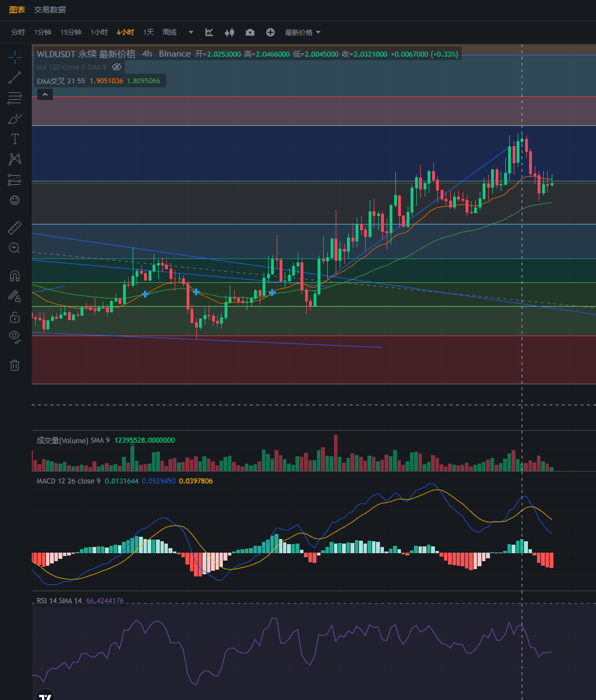
Task: Change interval to 15分钟
Action: point(71,32)
